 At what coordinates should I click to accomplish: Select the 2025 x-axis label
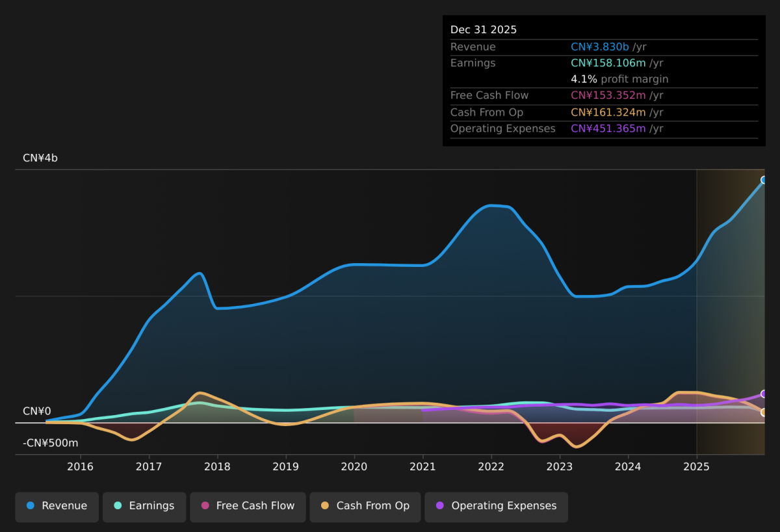pyautogui.click(x=696, y=466)
